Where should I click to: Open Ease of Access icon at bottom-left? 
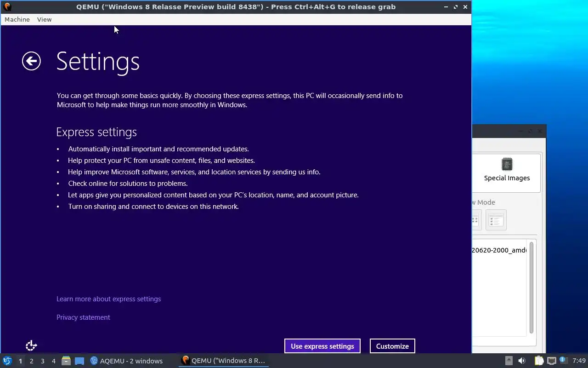pyautogui.click(x=31, y=345)
